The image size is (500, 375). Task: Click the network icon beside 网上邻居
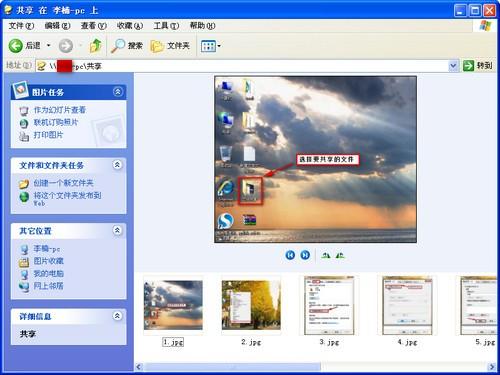click(24, 287)
